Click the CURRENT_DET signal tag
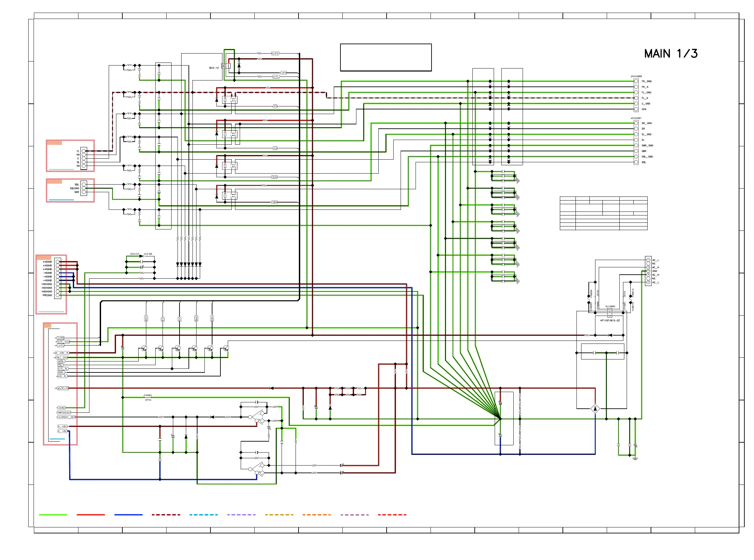This screenshot has height=560, width=754. (66, 417)
